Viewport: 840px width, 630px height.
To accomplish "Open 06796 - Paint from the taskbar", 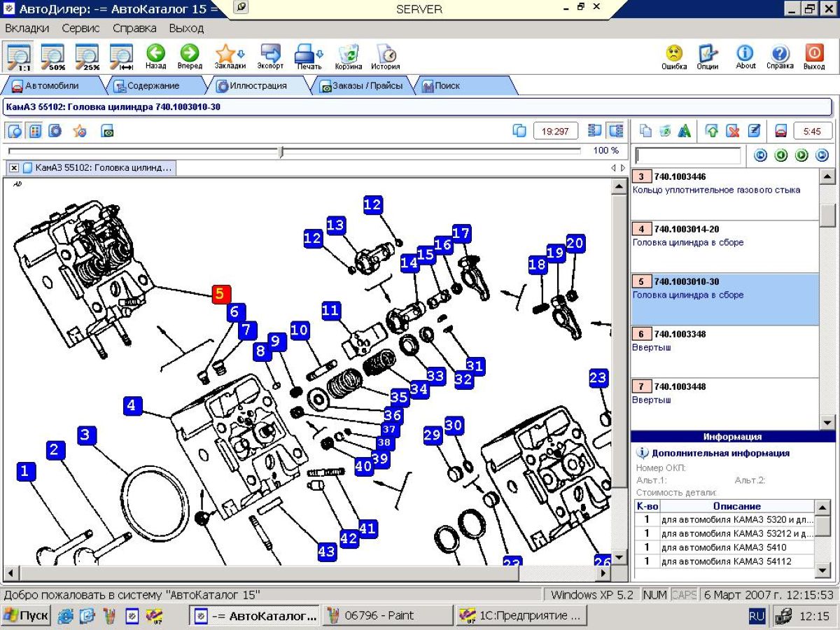I will pos(388,616).
